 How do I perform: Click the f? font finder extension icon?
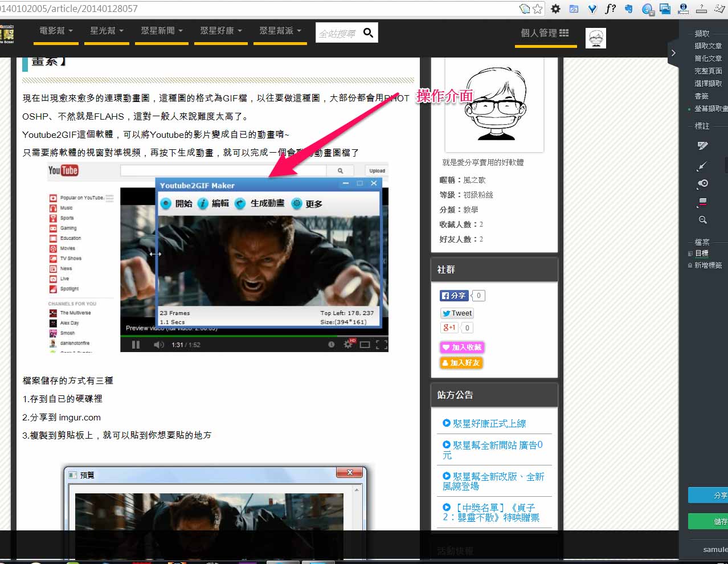tap(610, 9)
